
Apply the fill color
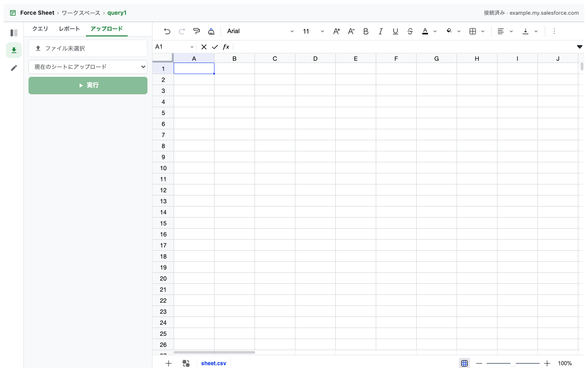pos(449,31)
